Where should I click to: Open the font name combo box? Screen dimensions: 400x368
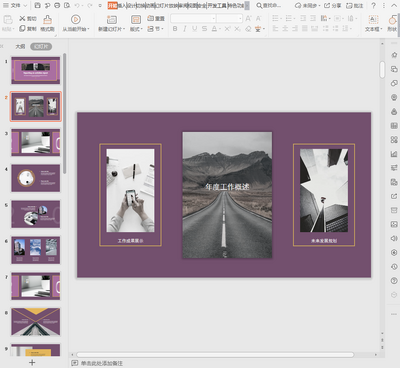[193, 18]
